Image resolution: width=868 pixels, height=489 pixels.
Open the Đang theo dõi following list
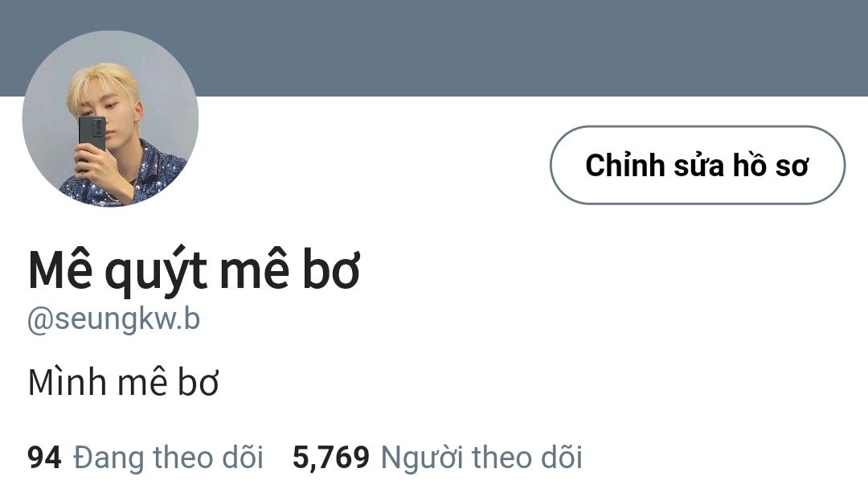[x=168, y=458]
